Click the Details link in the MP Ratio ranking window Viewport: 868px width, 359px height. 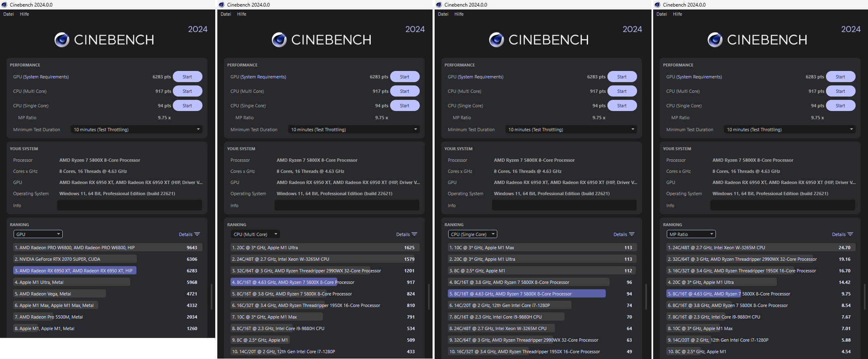pyautogui.click(x=839, y=234)
